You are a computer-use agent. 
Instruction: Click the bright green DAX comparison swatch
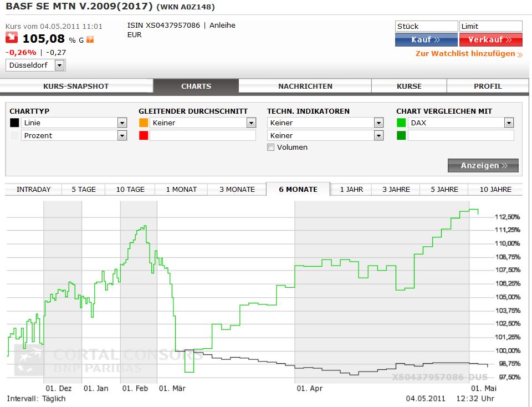pyautogui.click(x=401, y=123)
